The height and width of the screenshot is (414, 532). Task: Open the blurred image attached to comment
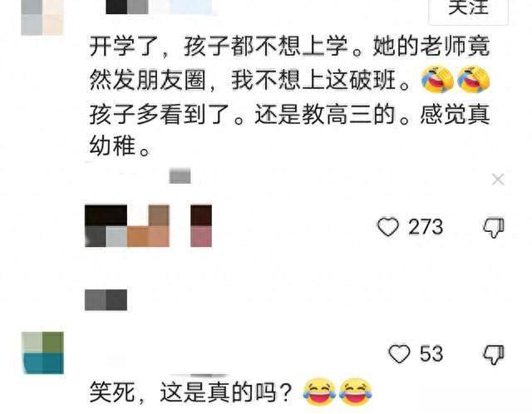pos(127,225)
